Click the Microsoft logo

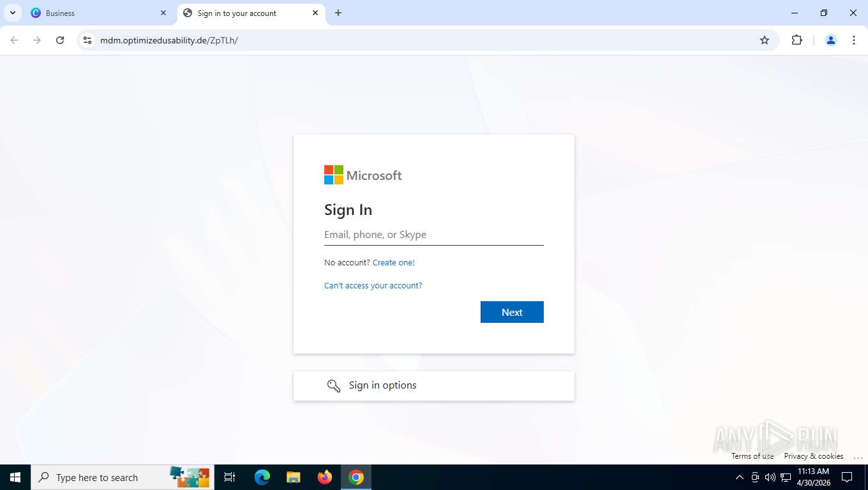(x=363, y=175)
